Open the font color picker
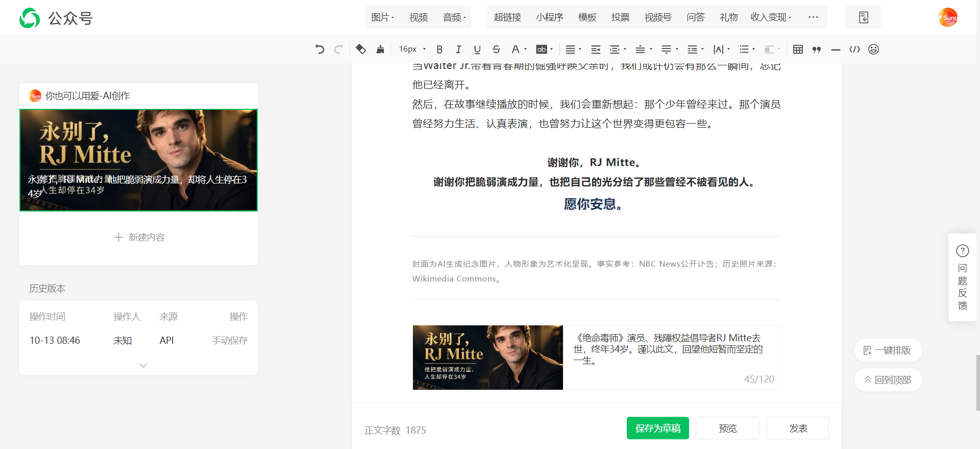Screen dimensions: 980x449 [x=519, y=49]
